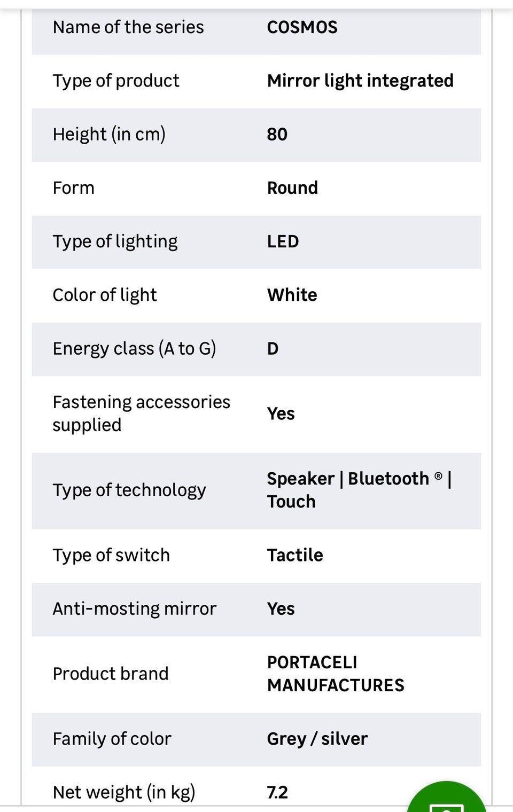513x812 pixels.
Task: Click the 'PORTACELI MANUFACTURES' brand name
Action: [x=336, y=674]
